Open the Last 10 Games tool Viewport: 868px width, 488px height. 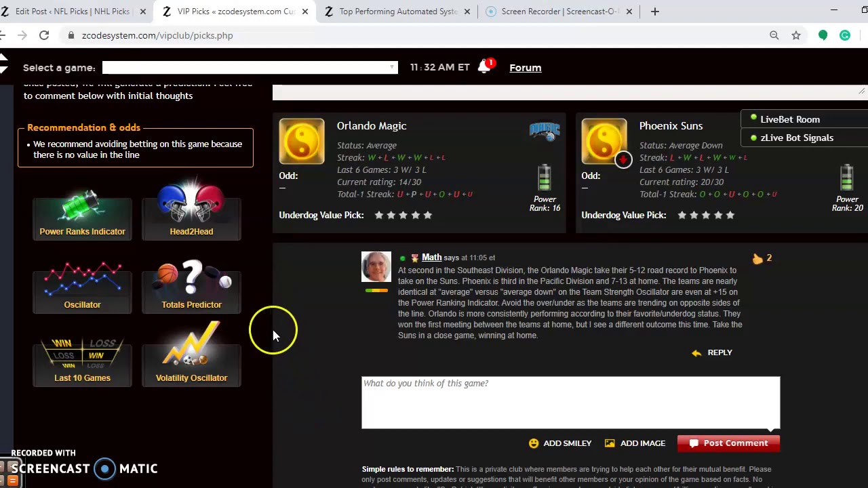pyautogui.click(x=82, y=361)
